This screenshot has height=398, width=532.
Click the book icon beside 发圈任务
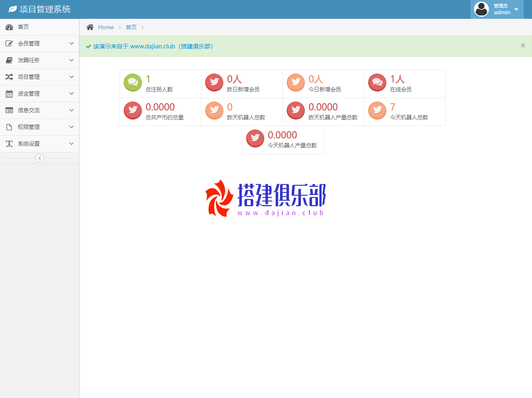9,60
